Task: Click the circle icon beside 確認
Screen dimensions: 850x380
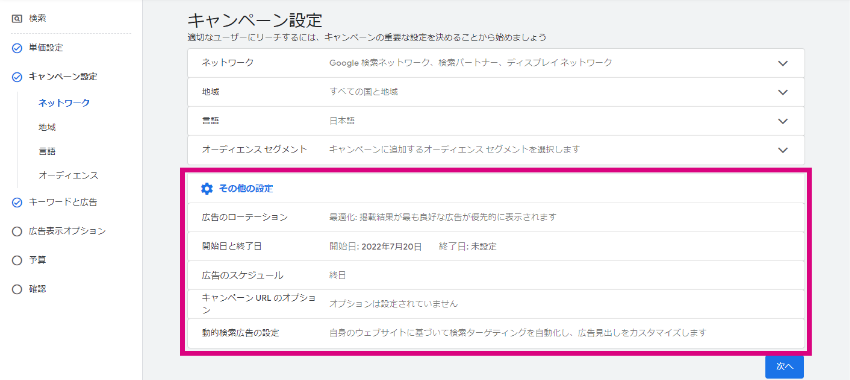Action: [17, 289]
